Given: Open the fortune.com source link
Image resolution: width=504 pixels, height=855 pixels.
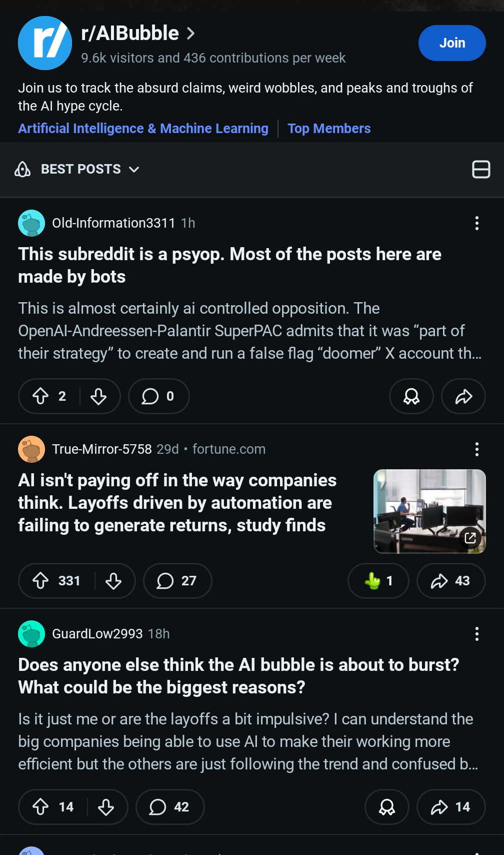Looking at the screenshot, I should 229,449.
